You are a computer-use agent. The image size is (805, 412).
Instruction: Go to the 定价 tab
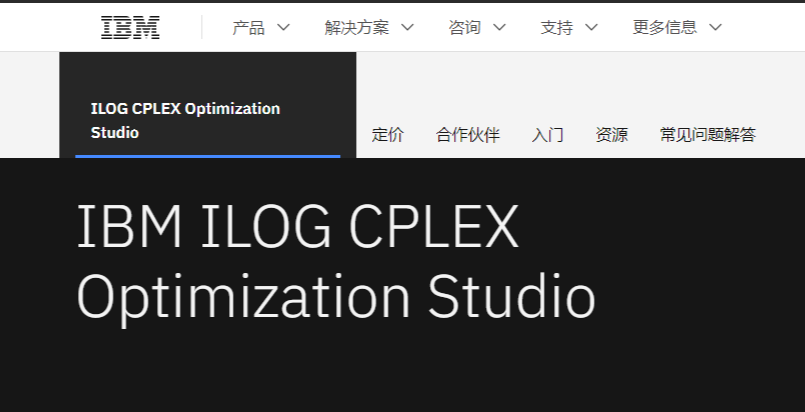tap(388, 135)
